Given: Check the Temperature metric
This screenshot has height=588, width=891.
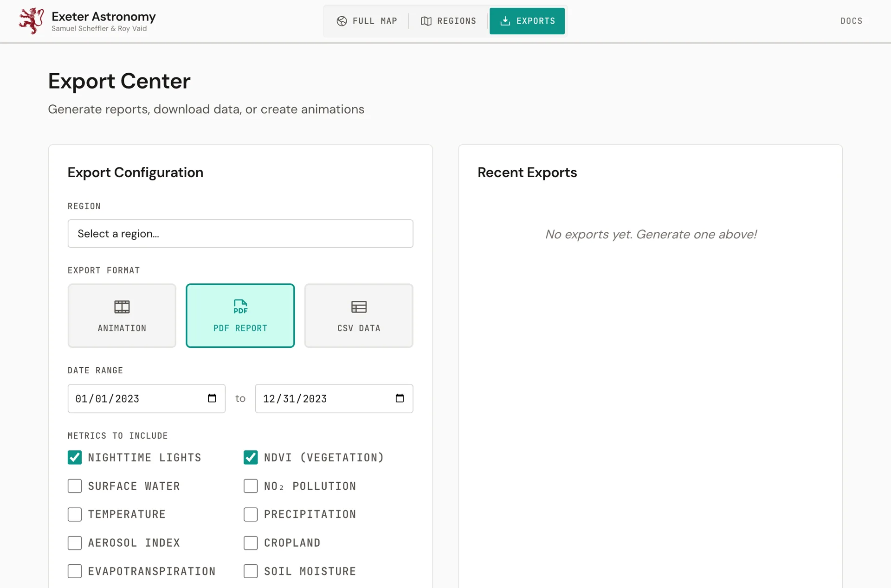Looking at the screenshot, I should 75,514.
